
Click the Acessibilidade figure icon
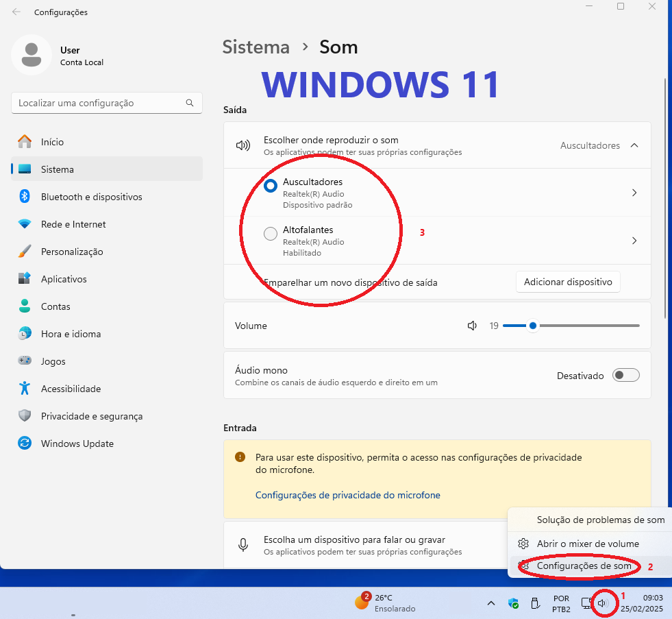[25, 388]
